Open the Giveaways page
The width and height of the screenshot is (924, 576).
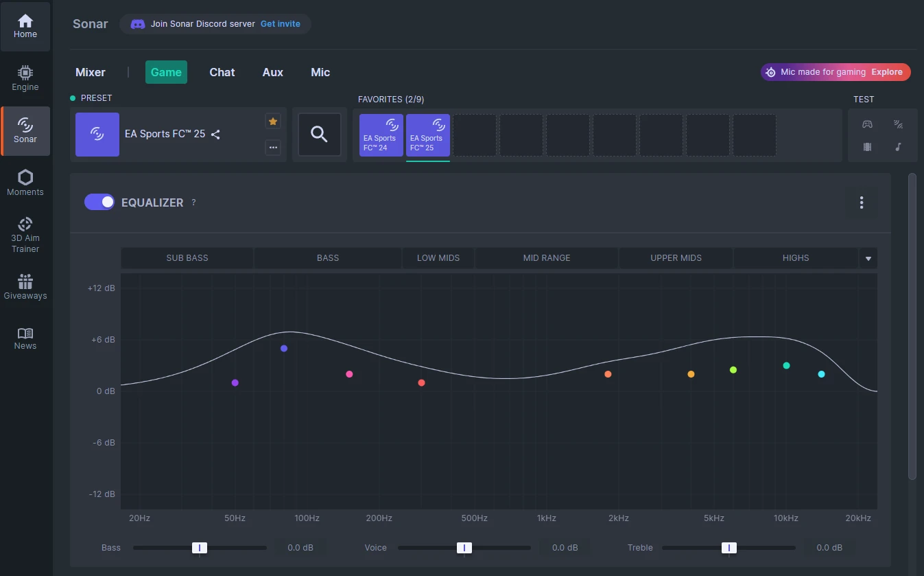(25, 287)
